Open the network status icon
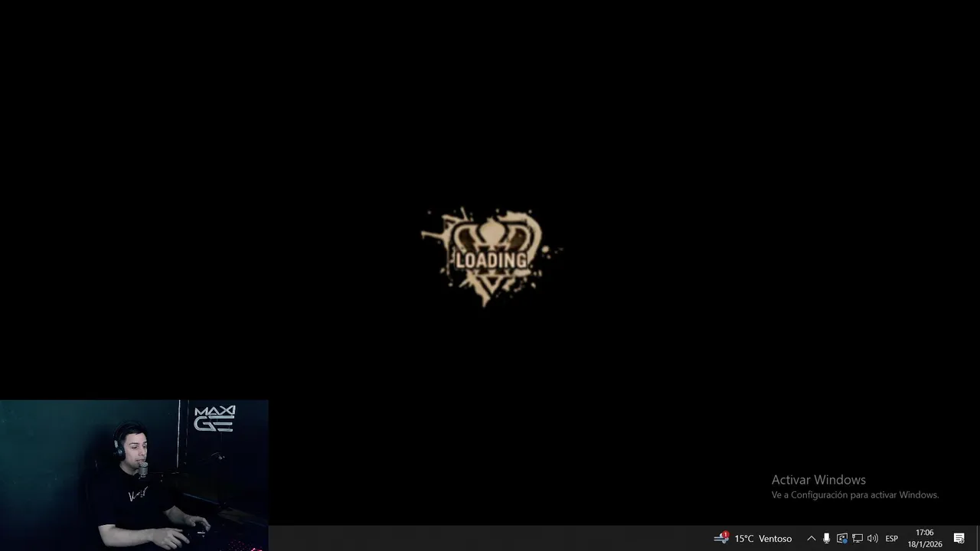 tap(857, 538)
